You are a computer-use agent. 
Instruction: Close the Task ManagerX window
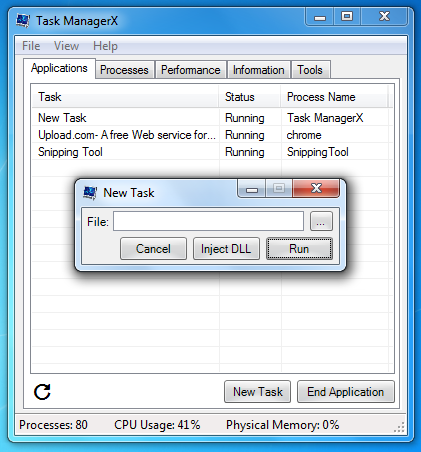click(x=384, y=16)
